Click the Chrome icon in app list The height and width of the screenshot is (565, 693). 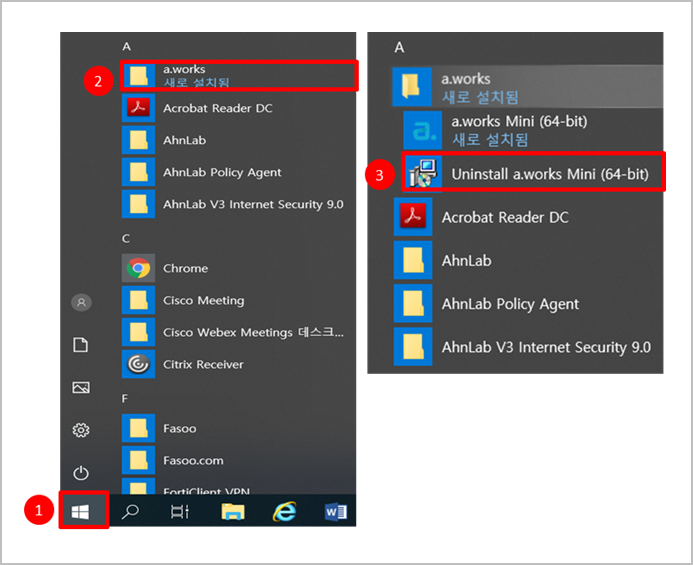click(138, 268)
